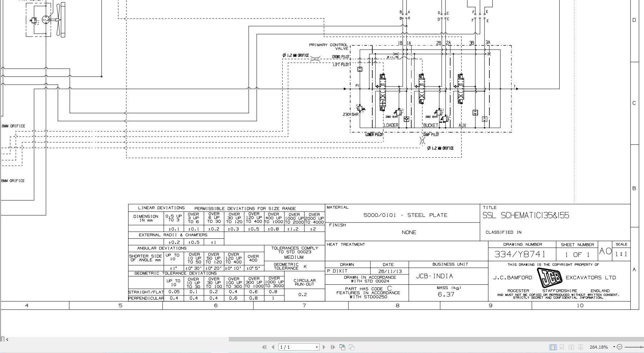
Task: Go forward to the next view
Action: (x=352, y=347)
